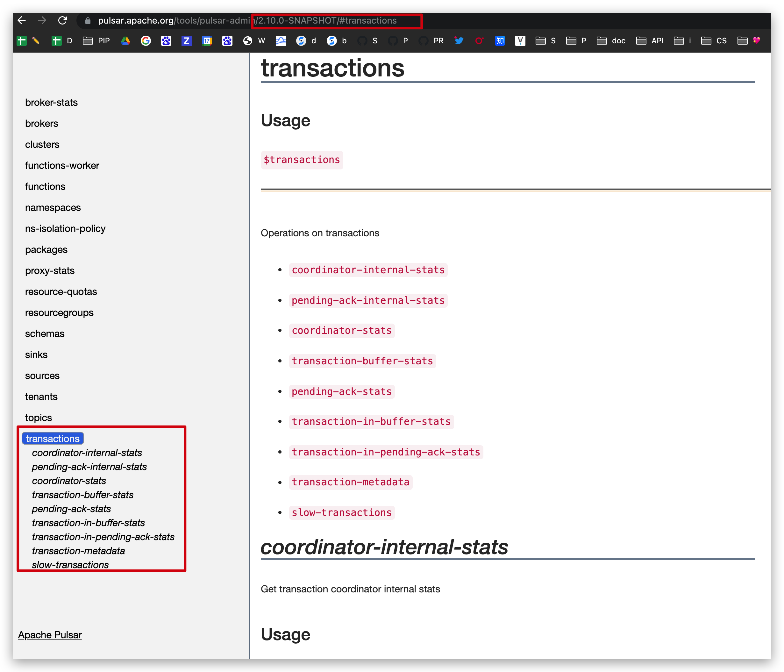Open the Google bookmark icon
This screenshot has height=672, width=784.
[x=146, y=41]
